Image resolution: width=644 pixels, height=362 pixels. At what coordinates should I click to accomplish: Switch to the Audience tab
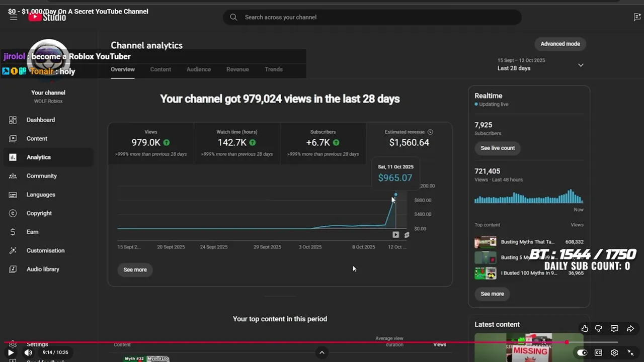click(x=199, y=69)
